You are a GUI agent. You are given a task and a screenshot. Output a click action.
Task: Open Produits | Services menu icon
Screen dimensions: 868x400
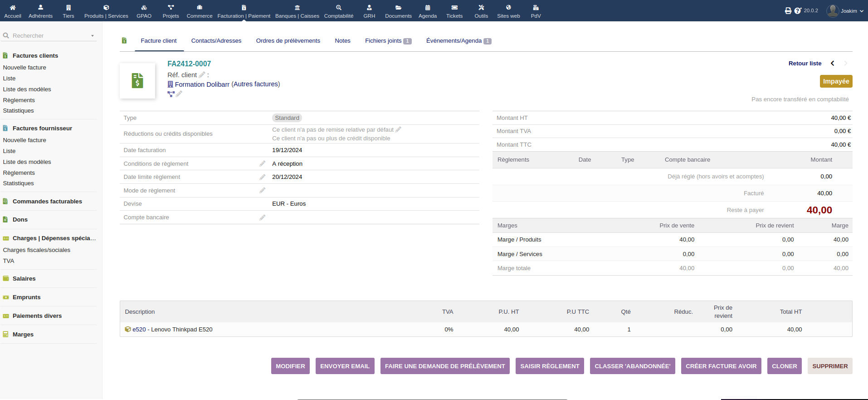coord(106,7)
